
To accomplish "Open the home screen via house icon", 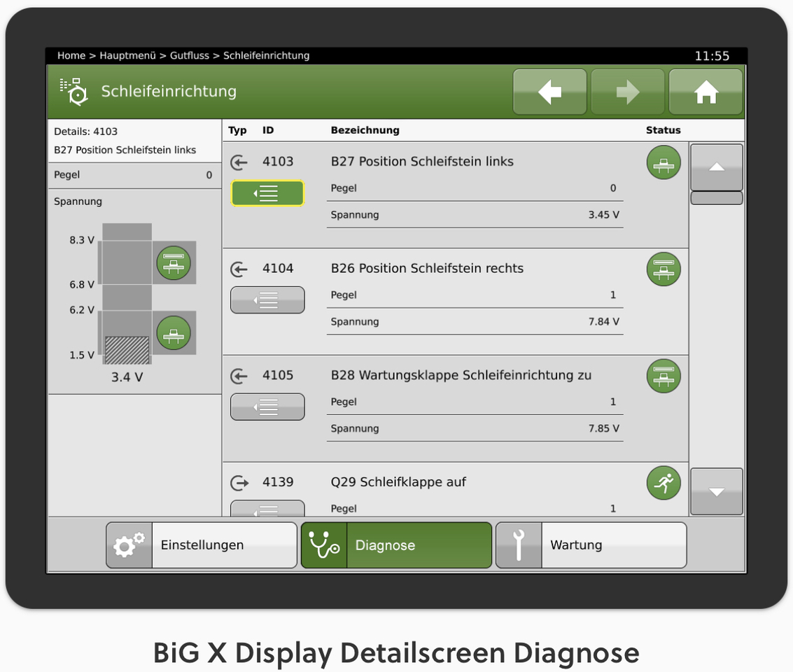I will [x=705, y=91].
